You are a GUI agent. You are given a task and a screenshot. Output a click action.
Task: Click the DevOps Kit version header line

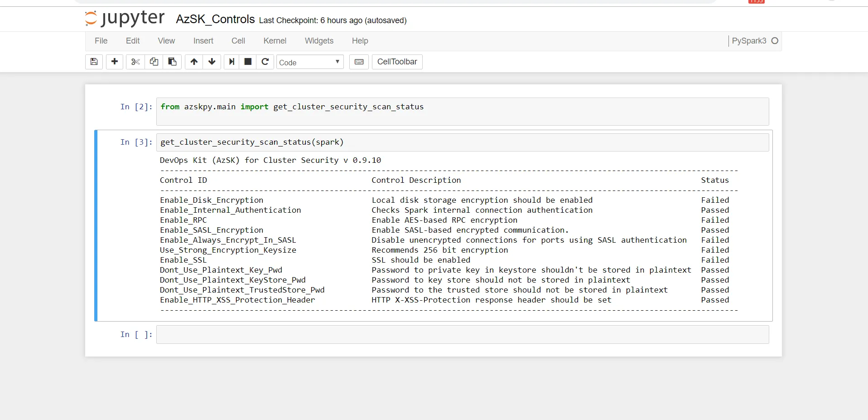[270, 160]
